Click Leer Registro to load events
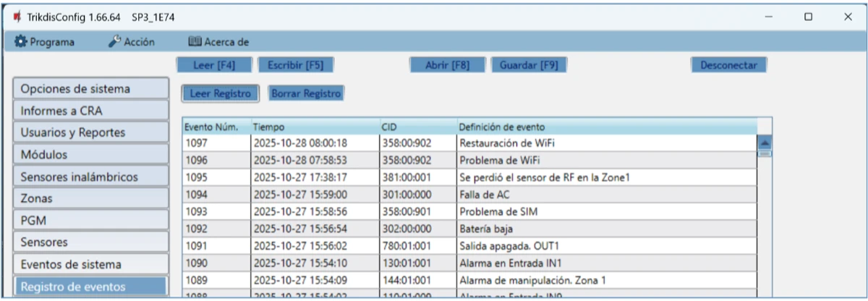The height and width of the screenshot is (301, 868). (x=220, y=93)
